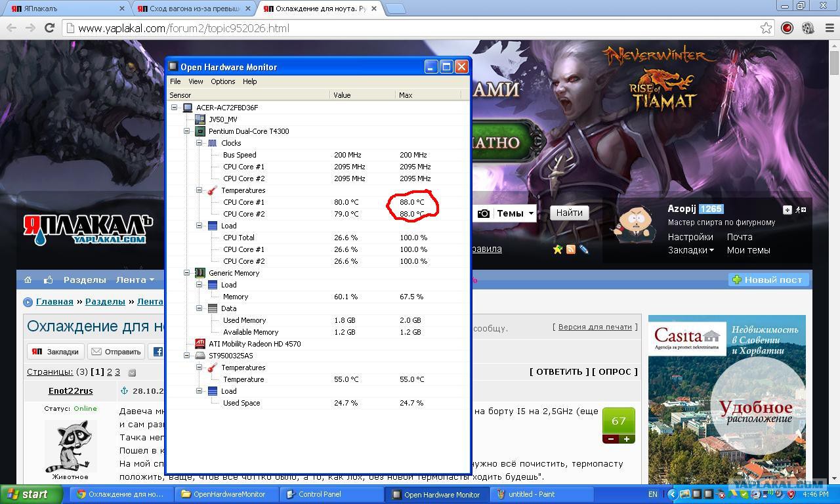Click the Generic Memory RAM icon
This screenshot has height=504, width=840.
[200, 273]
